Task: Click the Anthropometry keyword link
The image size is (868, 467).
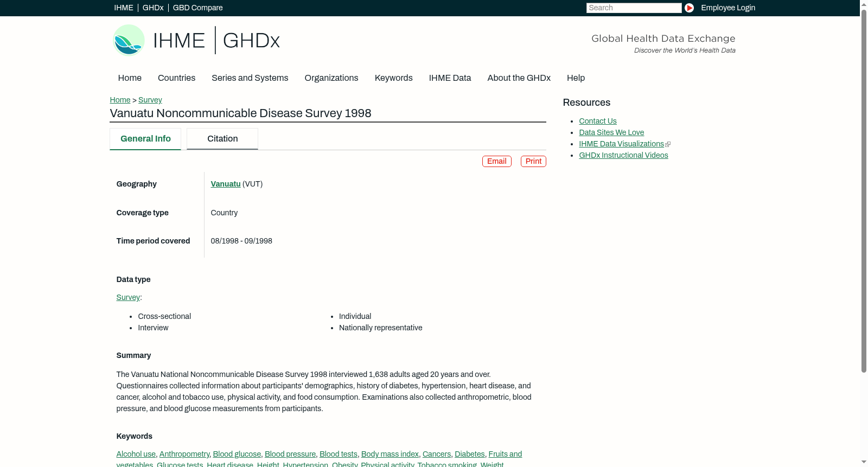Action: point(184,454)
